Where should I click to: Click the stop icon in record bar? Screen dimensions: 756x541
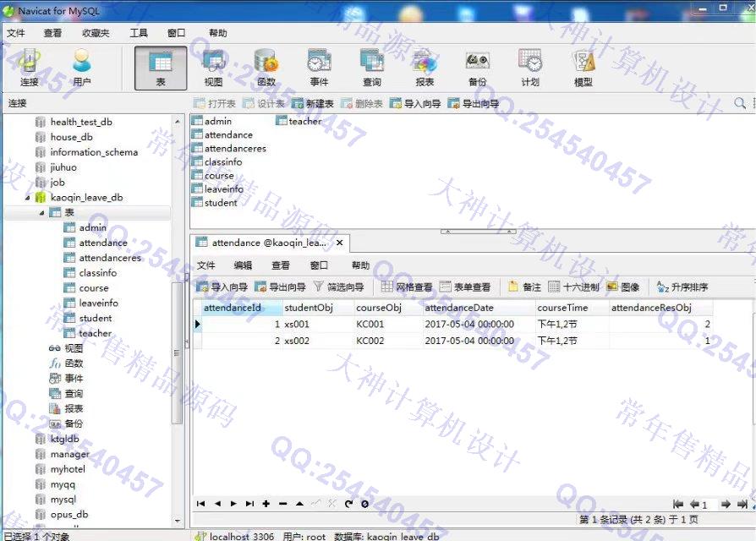point(365,504)
